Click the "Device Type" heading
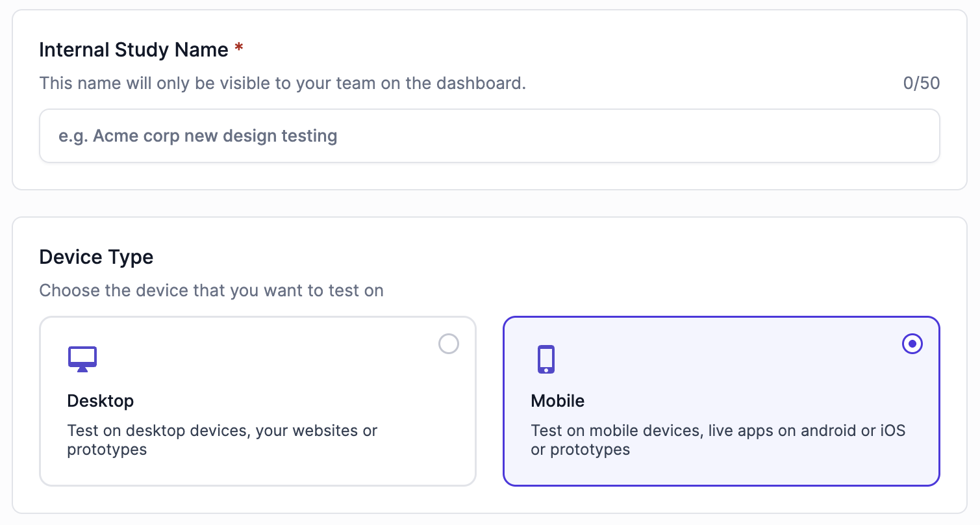The image size is (980, 525). click(x=96, y=257)
